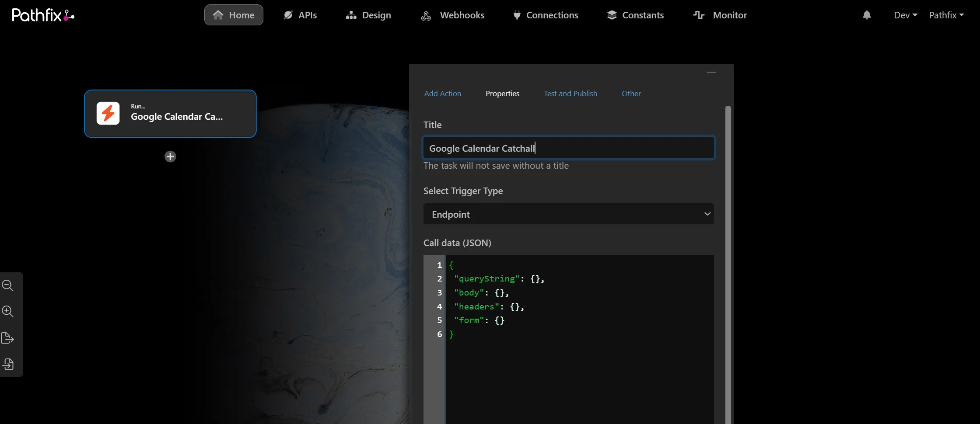This screenshot has height=424, width=980.
Task: Click the "queryString" key in JSON editor
Action: pyautogui.click(x=487, y=279)
